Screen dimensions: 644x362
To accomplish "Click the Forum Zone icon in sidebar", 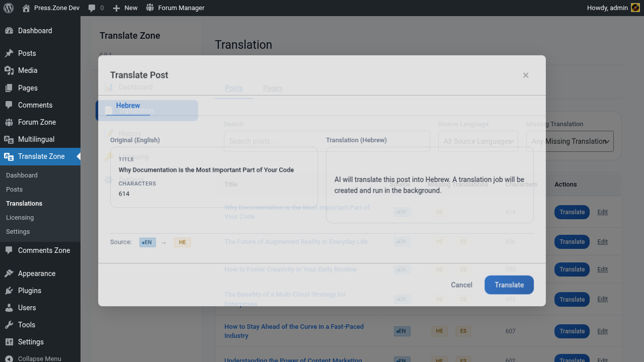I will pos(9,122).
